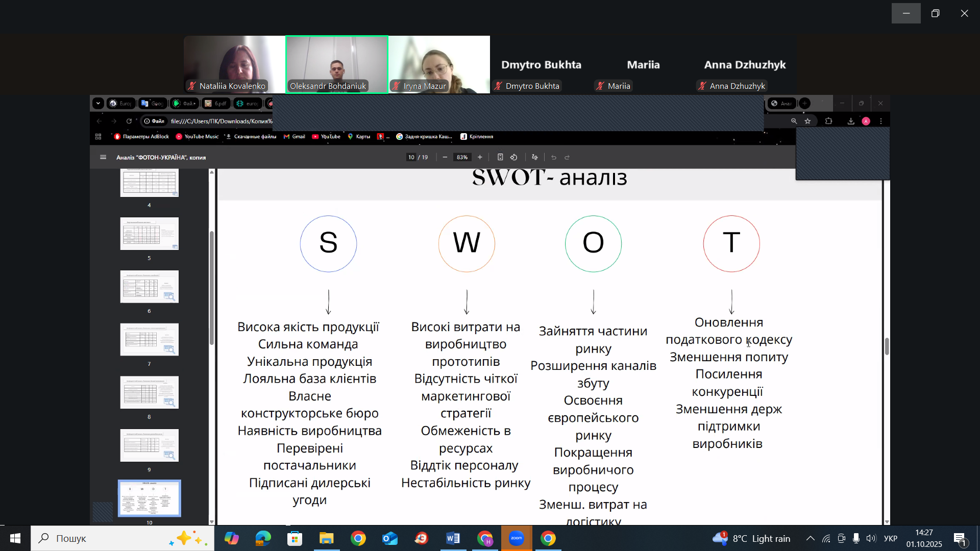Open the Gmail bookmark
Screen dimensions: 980x551
tap(295, 136)
